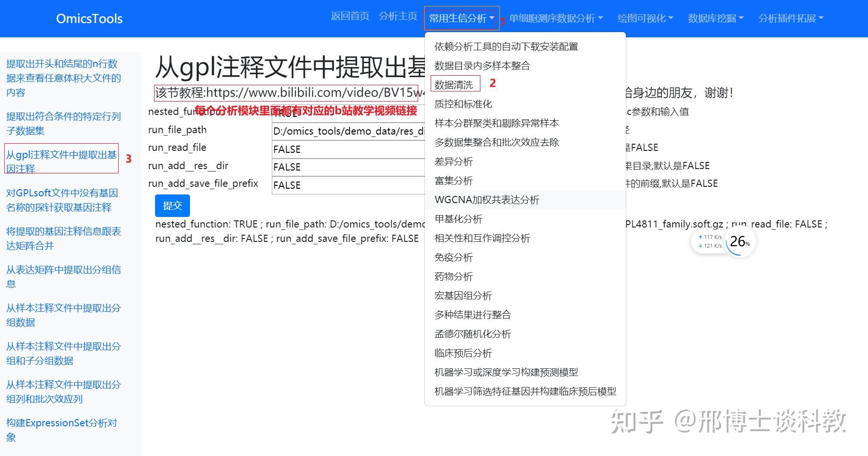Click 富集分析 in the dropdown list

pyautogui.click(x=453, y=181)
